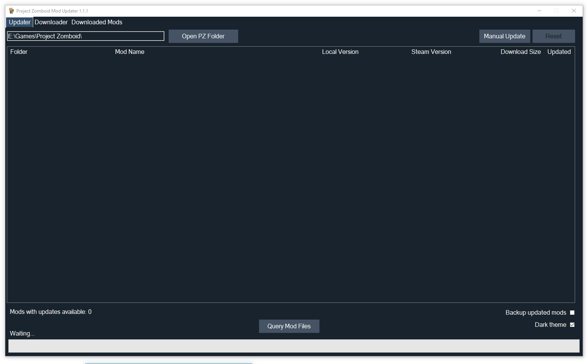Switch to the Updater tab
The width and height of the screenshot is (588, 364).
click(19, 22)
